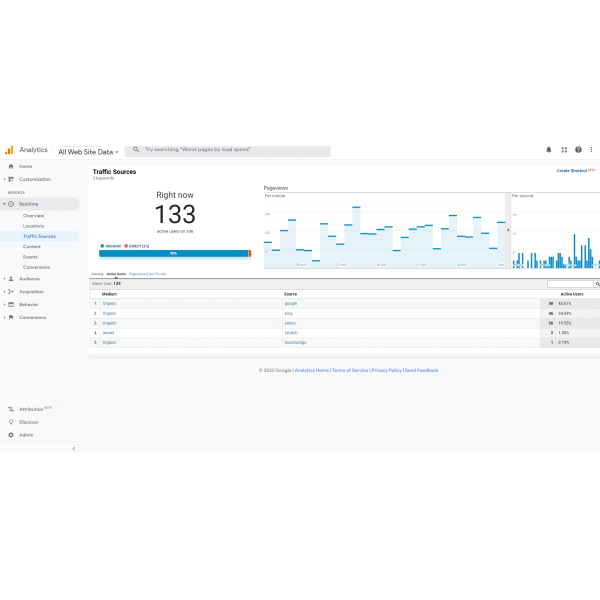The image size is (600, 600).
Task: Open Realtime Content report
Action: [31, 246]
